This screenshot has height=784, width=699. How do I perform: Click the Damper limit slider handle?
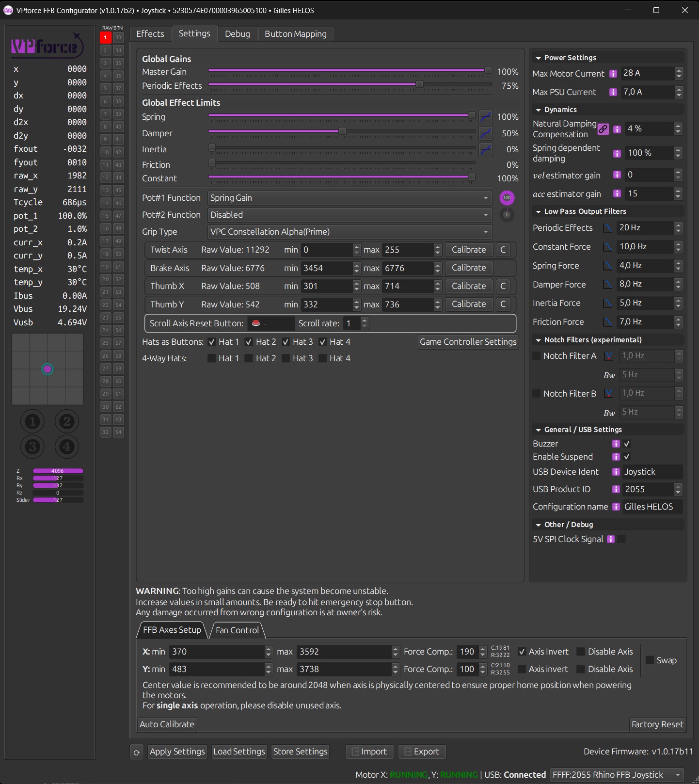click(342, 131)
